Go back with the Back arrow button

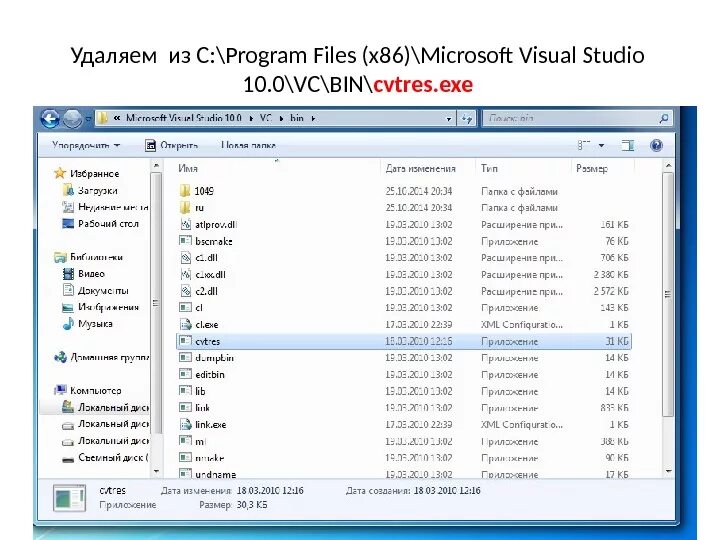click(50, 119)
